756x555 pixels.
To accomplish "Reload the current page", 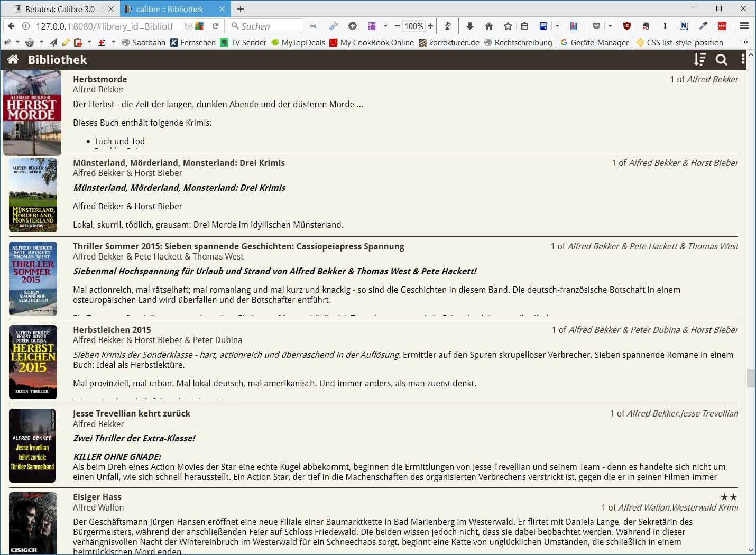I will click(x=215, y=26).
